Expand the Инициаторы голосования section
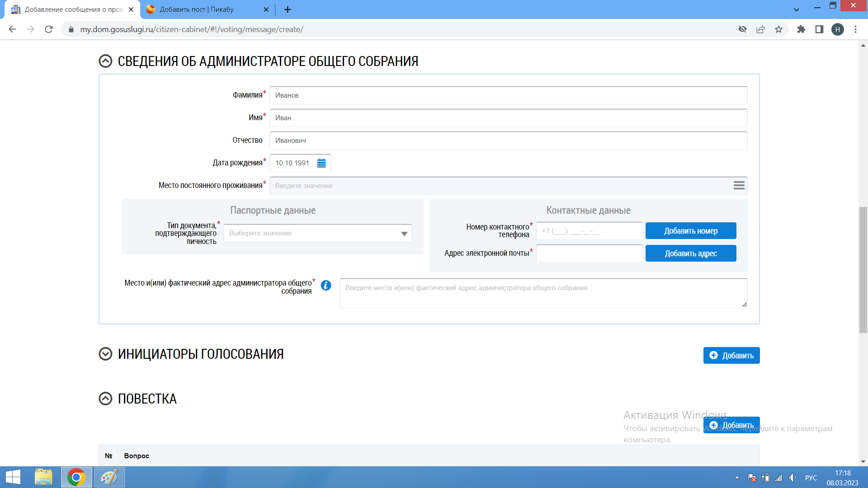 105,354
